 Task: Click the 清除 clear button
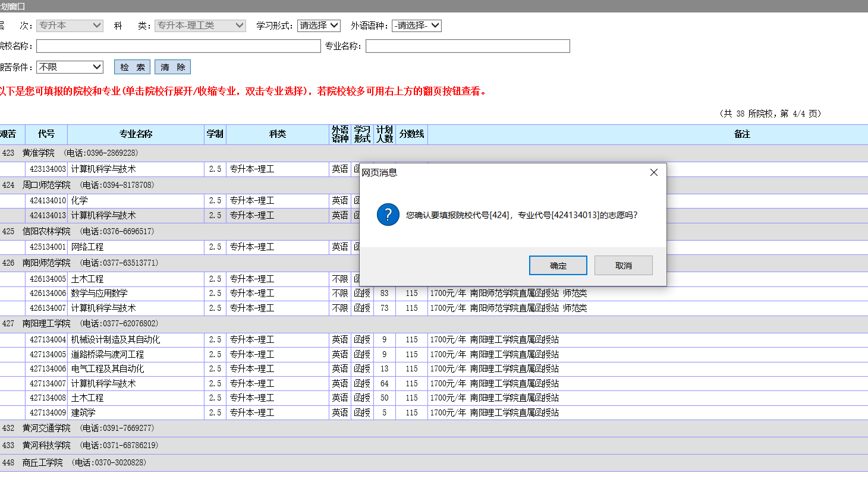tap(172, 67)
